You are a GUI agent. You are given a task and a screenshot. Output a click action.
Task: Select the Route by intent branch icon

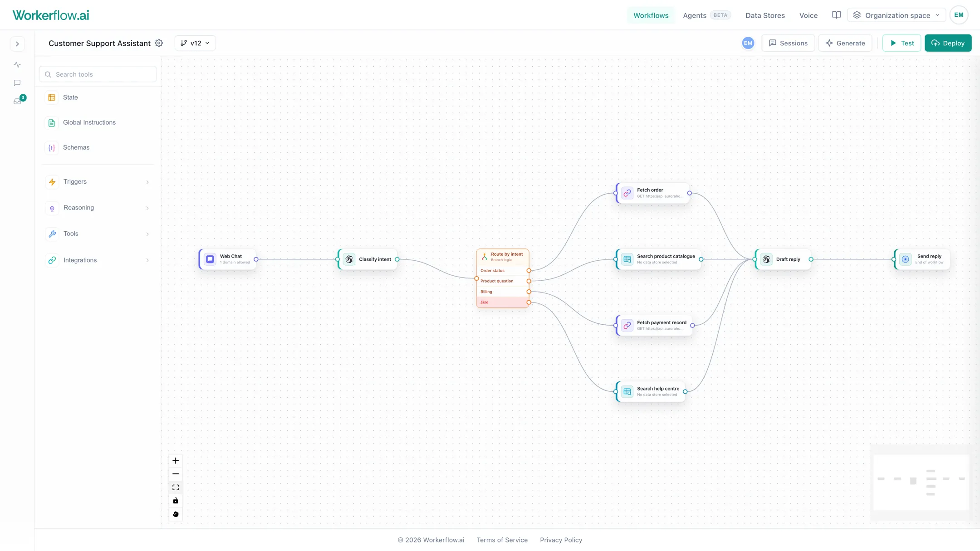click(x=484, y=257)
